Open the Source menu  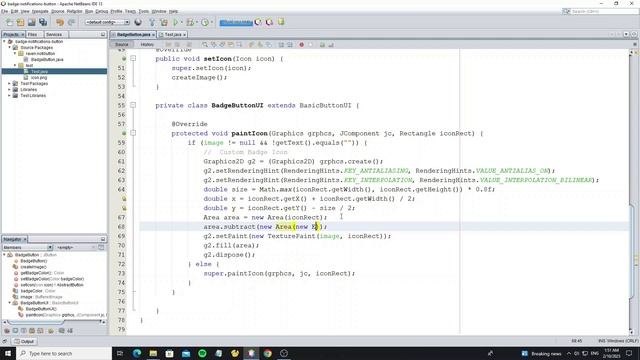click(x=58, y=11)
